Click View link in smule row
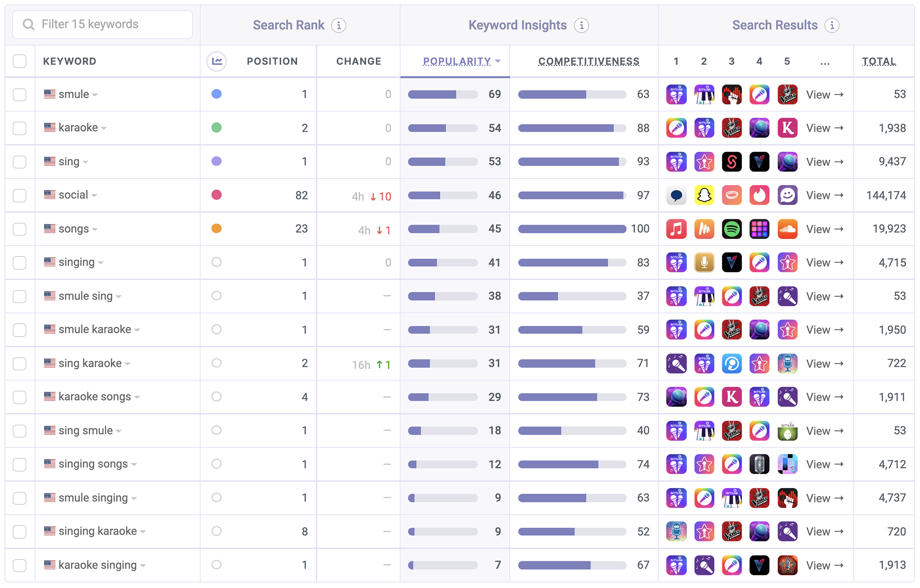This screenshot has width=920, height=588. pyautogui.click(x=825, y=95)
